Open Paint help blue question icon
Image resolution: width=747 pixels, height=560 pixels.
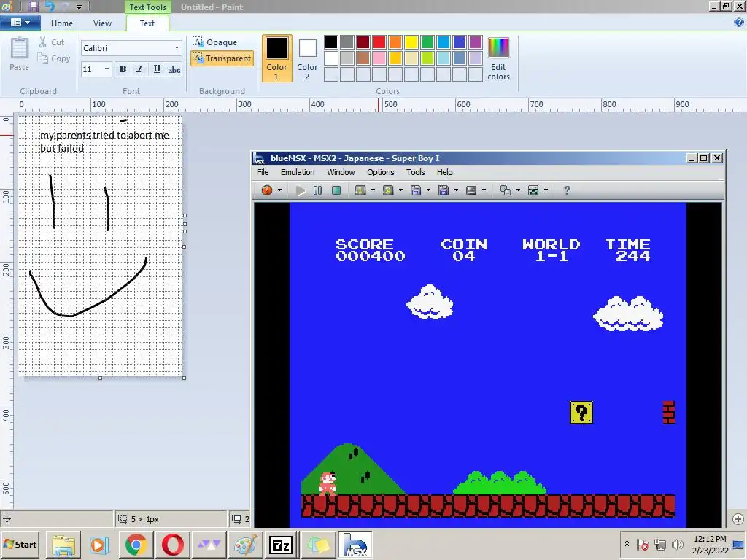(739, 22)
